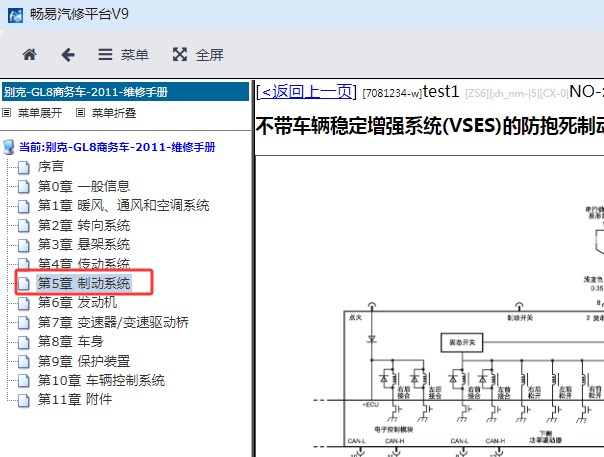Open the 序言 tree entry
This screenshot has width=604, height=457.
pyautogui.click(x=50, y=166)
